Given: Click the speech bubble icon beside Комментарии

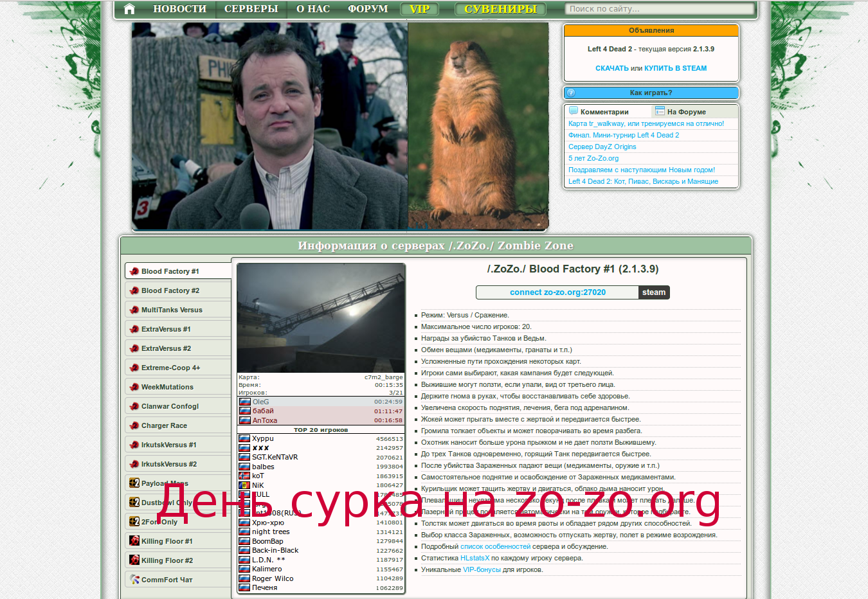Looking at the screenshot, I should (x=574, y=111).
